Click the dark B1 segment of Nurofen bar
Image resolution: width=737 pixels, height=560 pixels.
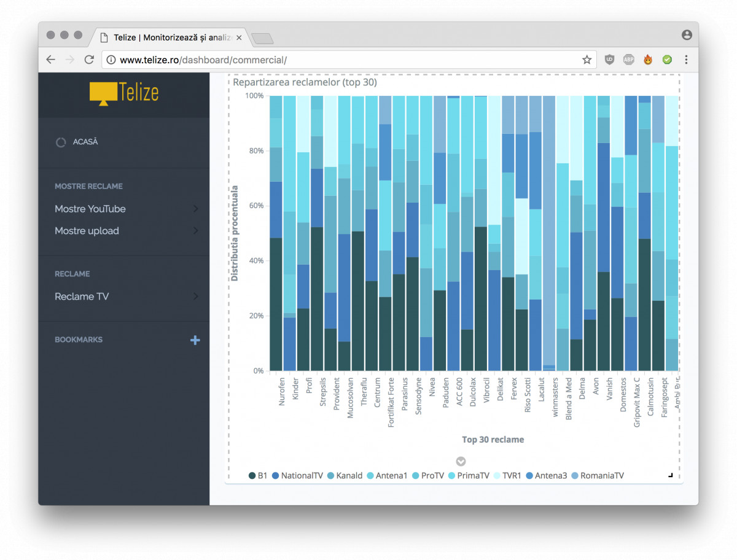[x=276, y=304]
